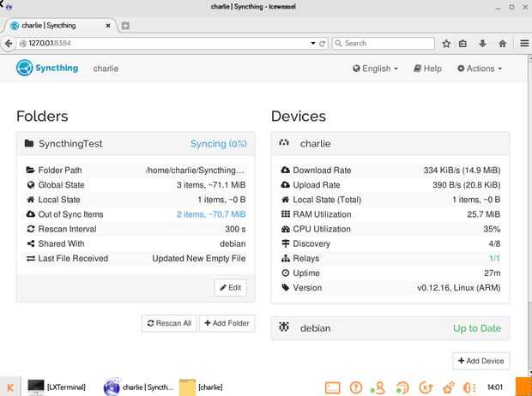Click the SyncthingTest folder icon
The height and width of the screenshot is (396, 532).
point(29,143)
